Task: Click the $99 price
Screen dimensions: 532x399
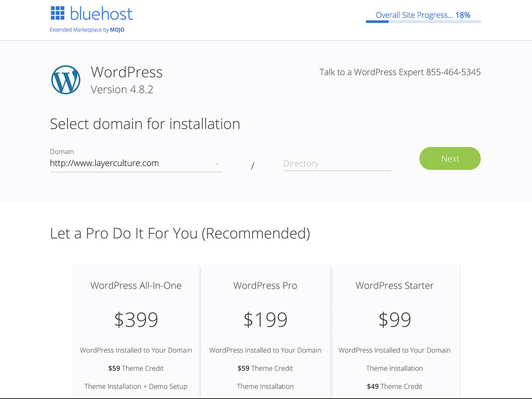Action: (395, 320)
